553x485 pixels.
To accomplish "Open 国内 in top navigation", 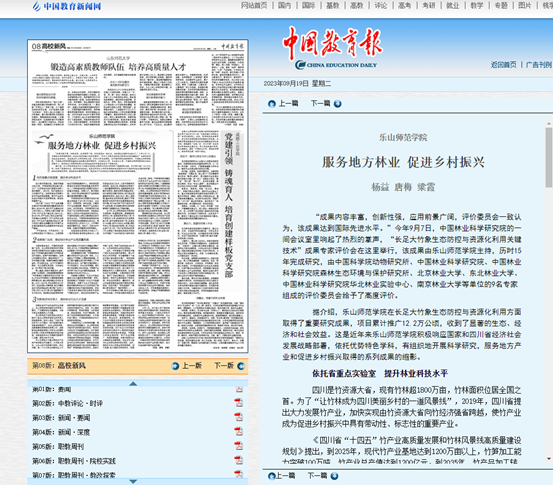I will pos(284,6).
